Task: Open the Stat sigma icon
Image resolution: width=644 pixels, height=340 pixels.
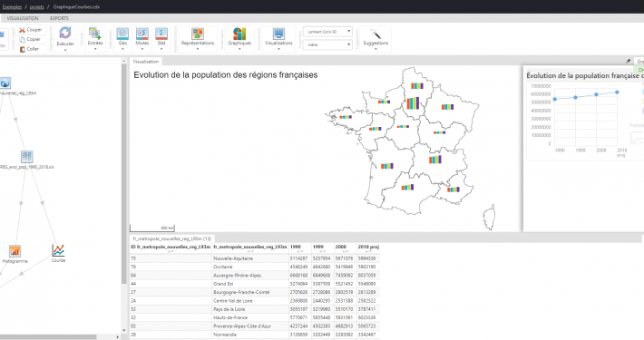Action: click(x=161, y=34)
